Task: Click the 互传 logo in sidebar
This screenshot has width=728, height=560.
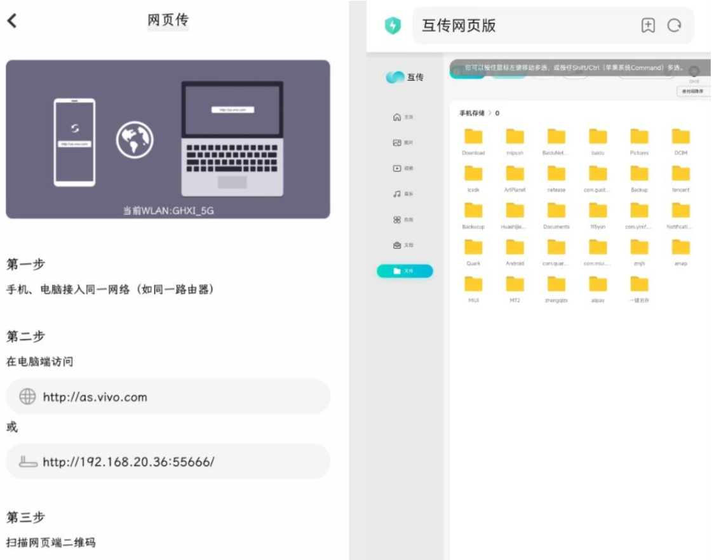Action: pyautogui.click(x=405, y=77)
